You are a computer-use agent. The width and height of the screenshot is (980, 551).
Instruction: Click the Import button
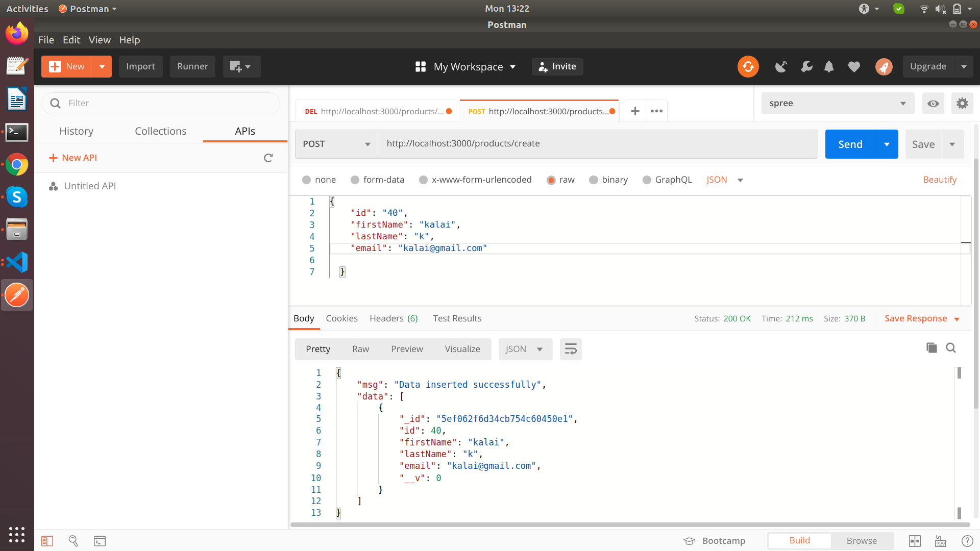pos(140,67)
